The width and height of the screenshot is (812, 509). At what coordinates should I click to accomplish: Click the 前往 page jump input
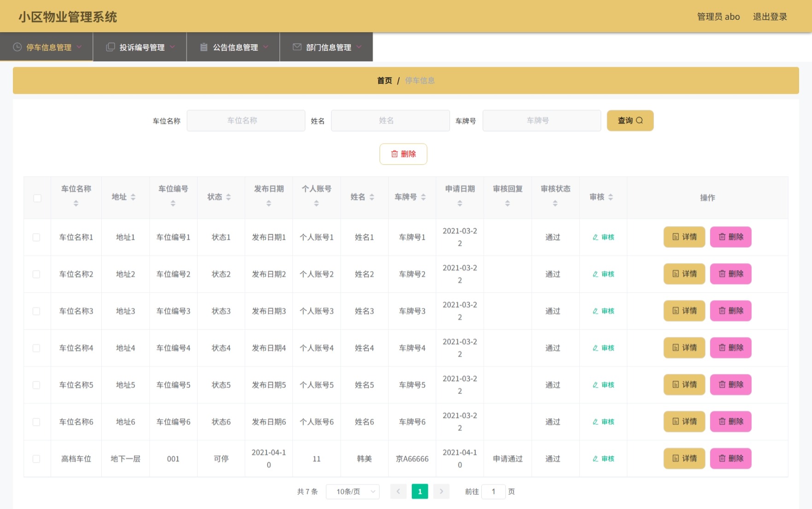point(493,492)
